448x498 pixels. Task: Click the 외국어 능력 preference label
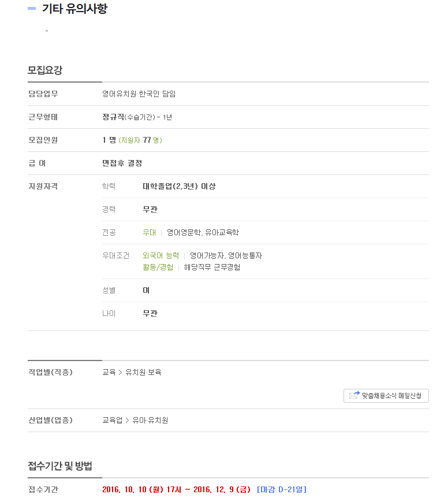pos(161,256)
